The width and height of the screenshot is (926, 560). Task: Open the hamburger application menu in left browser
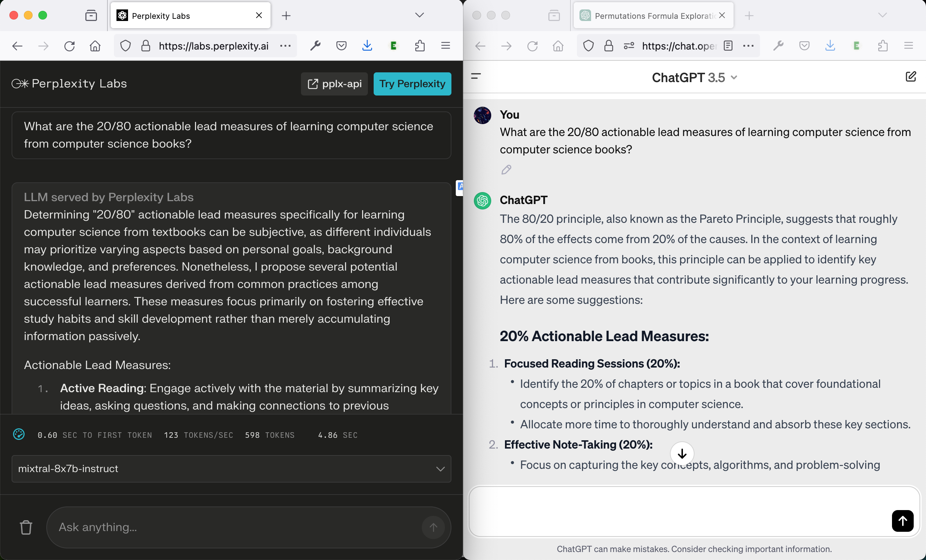click(445, 46)
